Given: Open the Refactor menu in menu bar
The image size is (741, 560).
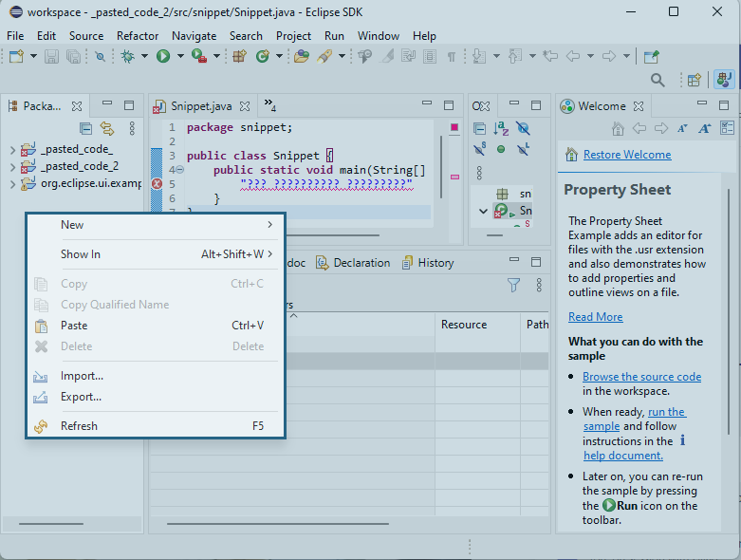Looking at the screenshot, I should 138,36.
